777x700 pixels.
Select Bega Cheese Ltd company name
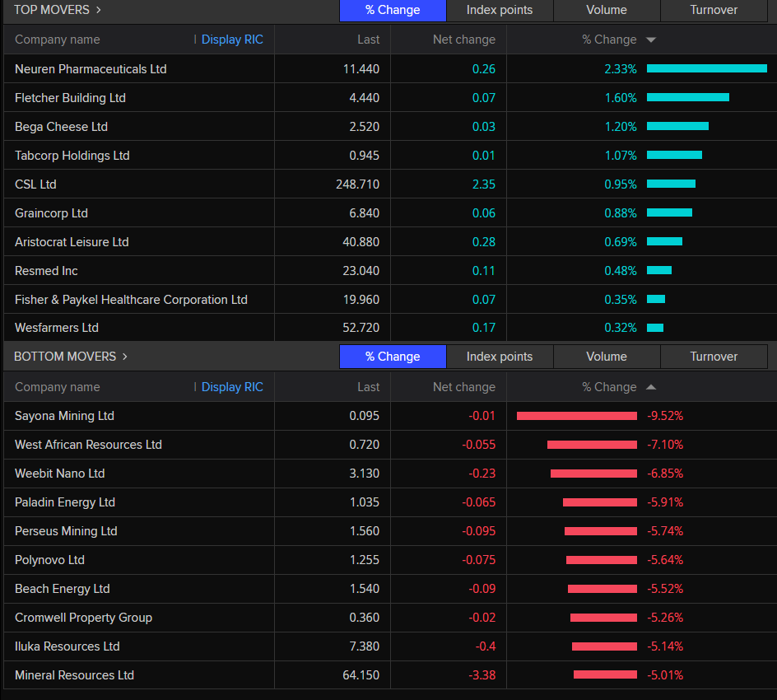61,127
